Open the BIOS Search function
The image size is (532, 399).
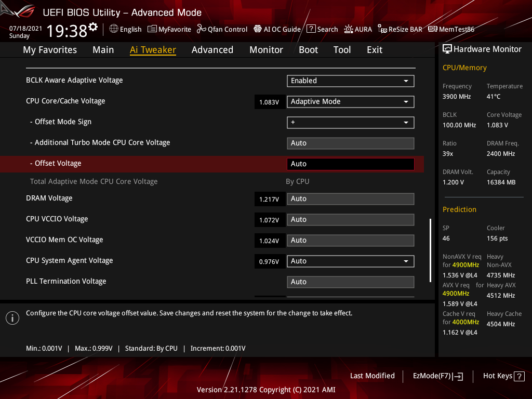(322, 29)
